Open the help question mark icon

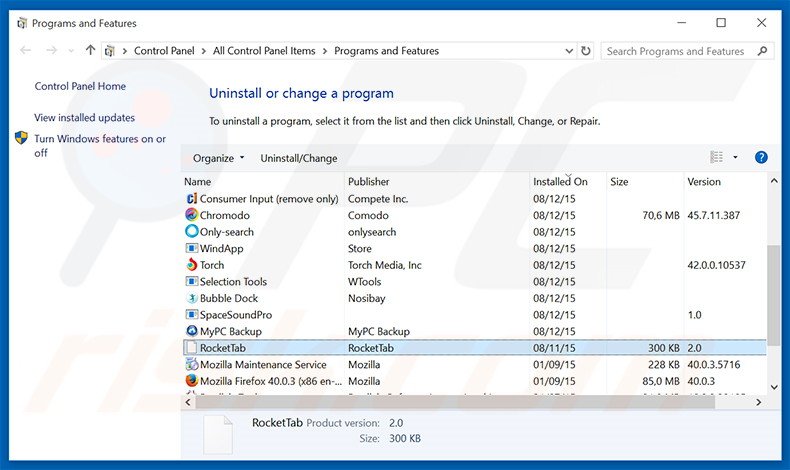click(x=761, y=158)
